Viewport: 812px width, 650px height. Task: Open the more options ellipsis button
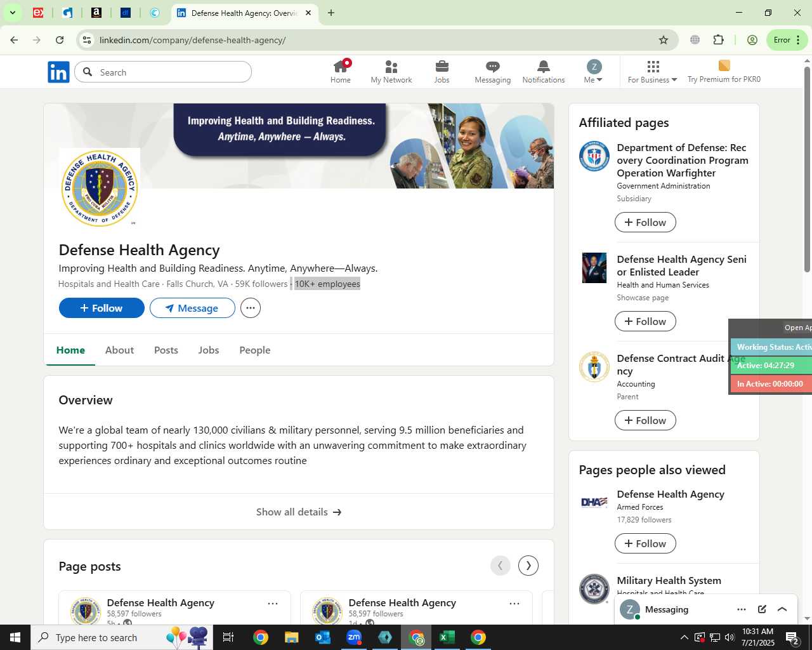(251, 308)
